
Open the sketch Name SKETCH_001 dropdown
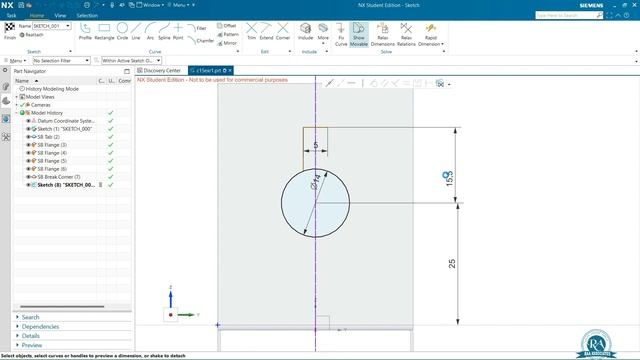pyautogui.click(x=68, y=26)
